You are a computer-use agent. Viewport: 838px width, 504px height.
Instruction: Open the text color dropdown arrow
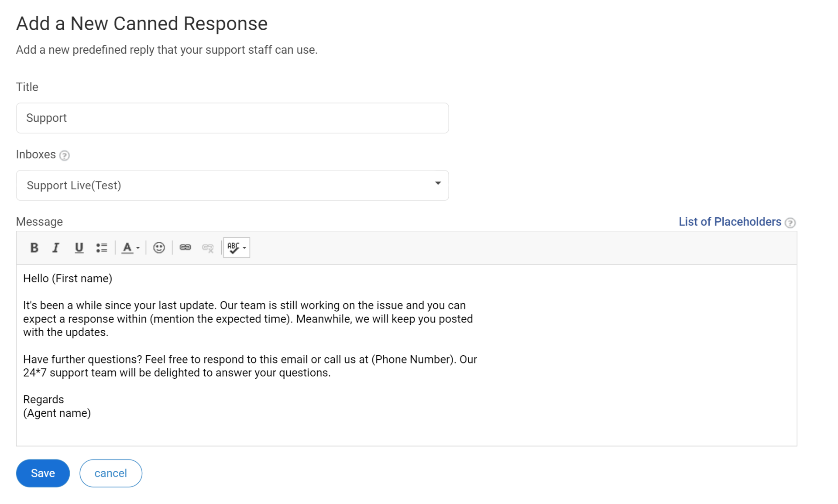click(138, 248)
